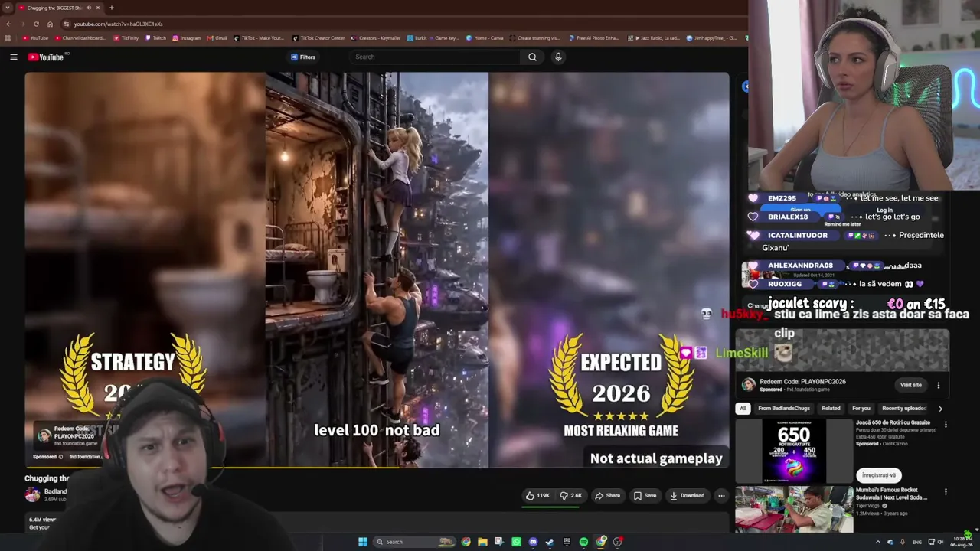Open the Redeem Code ad avatar in sidebar

click(x=748, y=384)
